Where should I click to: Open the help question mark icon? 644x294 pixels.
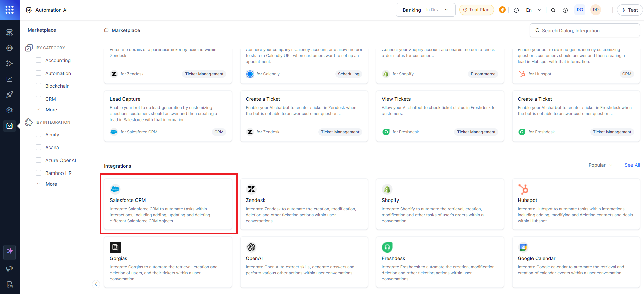[x=565, y=10]
